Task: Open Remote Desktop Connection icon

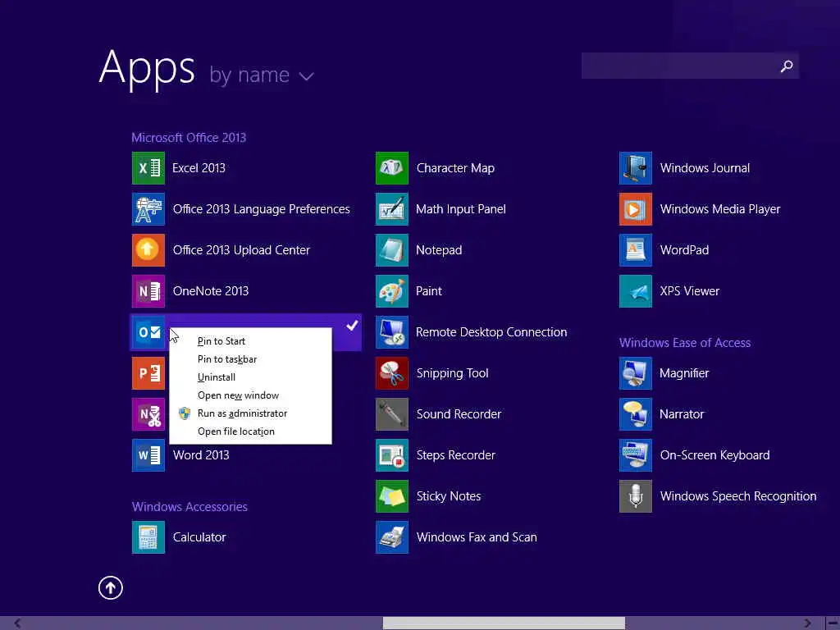Action: pos(392,332)
